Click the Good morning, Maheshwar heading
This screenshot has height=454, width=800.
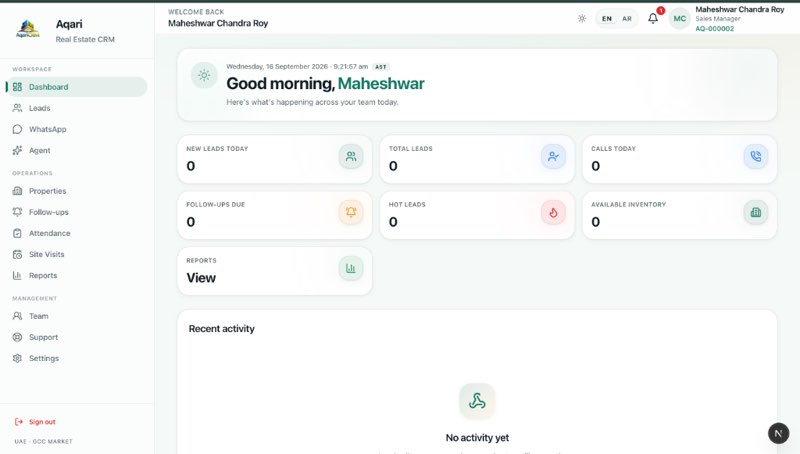325,83
